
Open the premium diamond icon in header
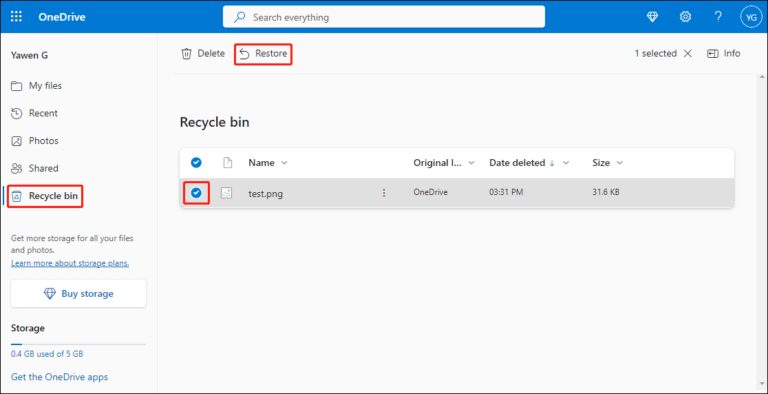tap(652, 17)
